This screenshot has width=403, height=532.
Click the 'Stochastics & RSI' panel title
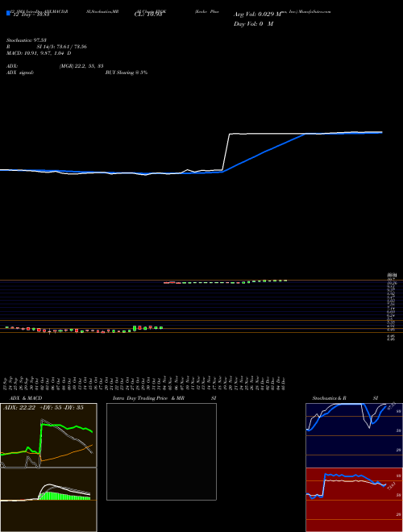tap(345, 398)
